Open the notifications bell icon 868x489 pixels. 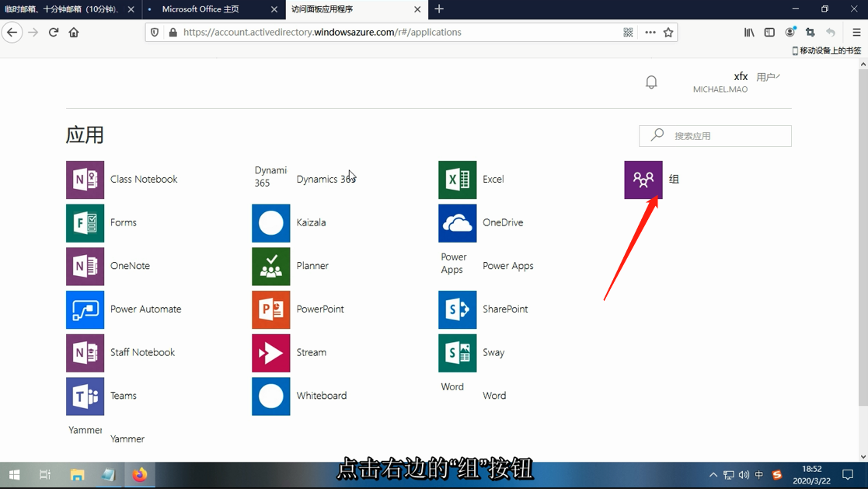[x=651, y=82]
